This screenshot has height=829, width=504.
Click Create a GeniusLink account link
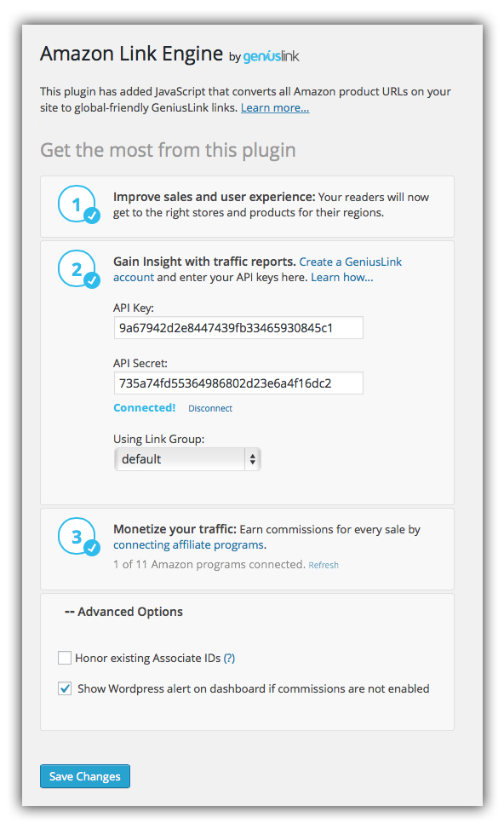(x=257, y=269)
